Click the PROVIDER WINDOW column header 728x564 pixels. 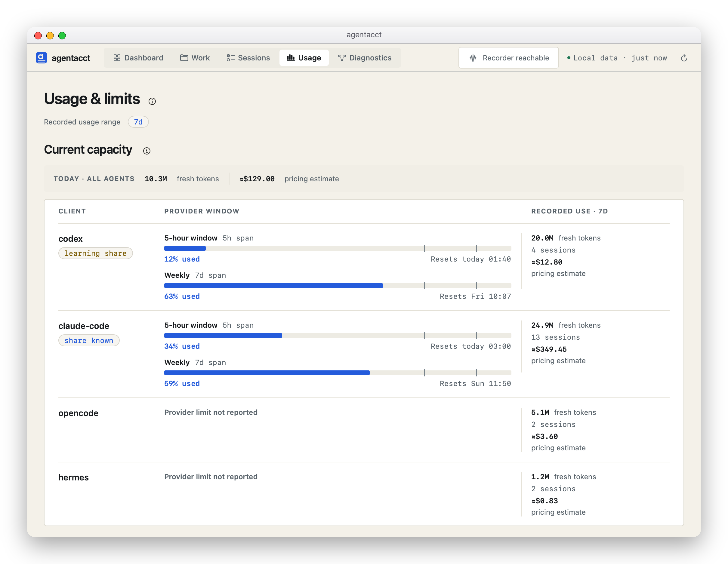tap(202, 211)
